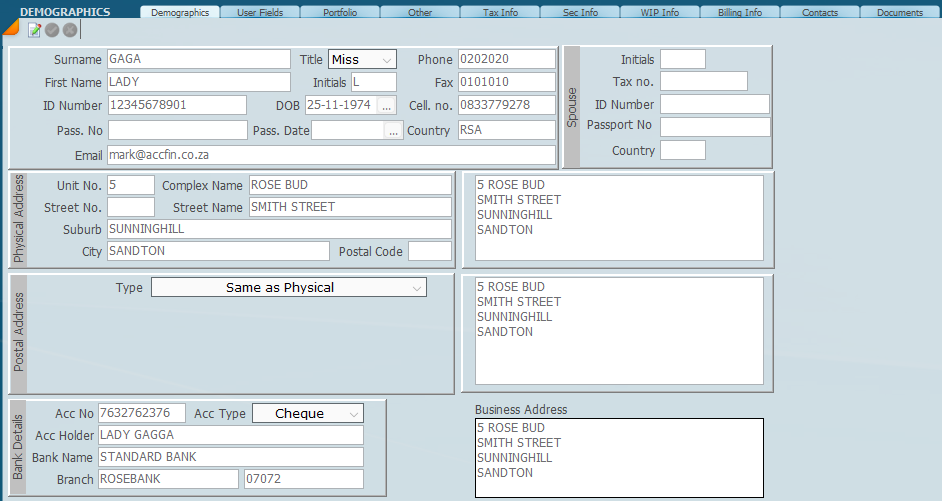
Task: Click the grey checkmark save icon
Action: coord(52,30)
